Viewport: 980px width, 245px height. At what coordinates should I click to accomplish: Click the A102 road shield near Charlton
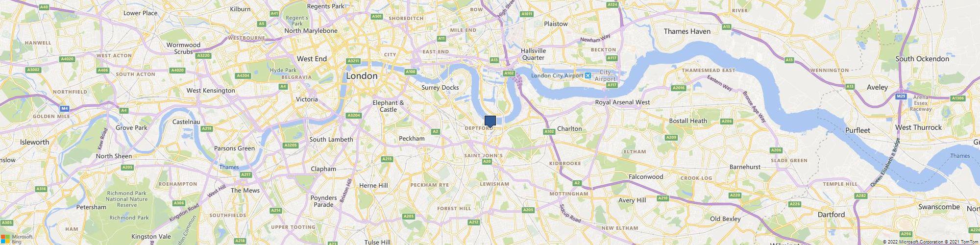(549, 131)
